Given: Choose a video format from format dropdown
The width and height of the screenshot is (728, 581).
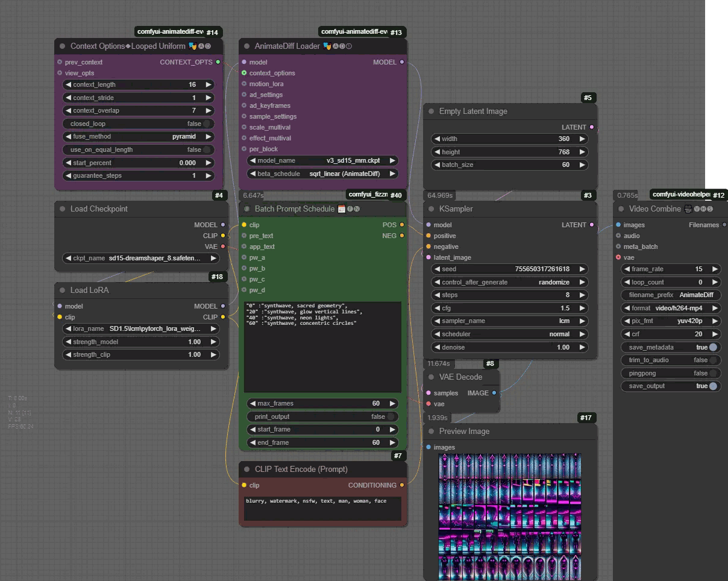Looking at the screenshot, I should pyautogui.click(x=671, y=308).
